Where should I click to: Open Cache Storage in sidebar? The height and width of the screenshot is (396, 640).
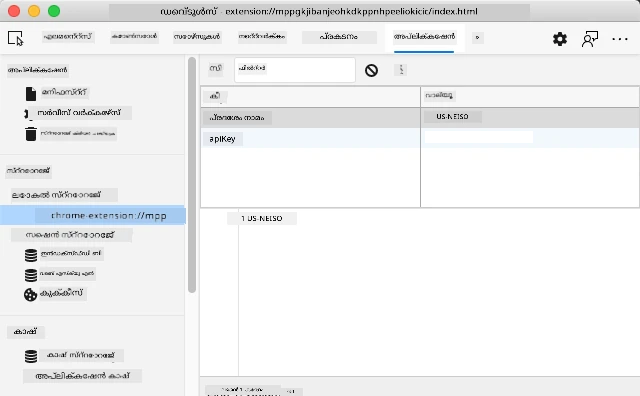[81, 355]
